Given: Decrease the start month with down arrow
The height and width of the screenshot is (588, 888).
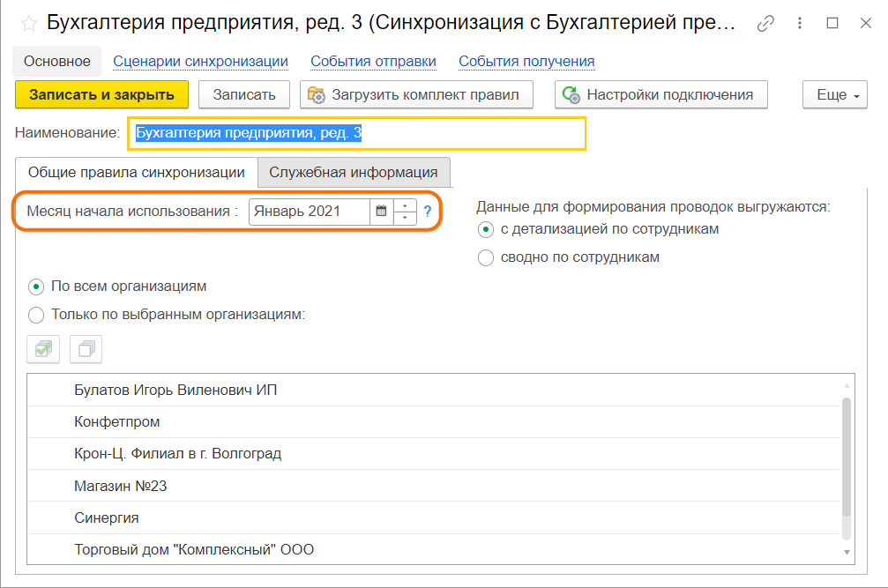Looking at the screenshot, I should point(405,218).
